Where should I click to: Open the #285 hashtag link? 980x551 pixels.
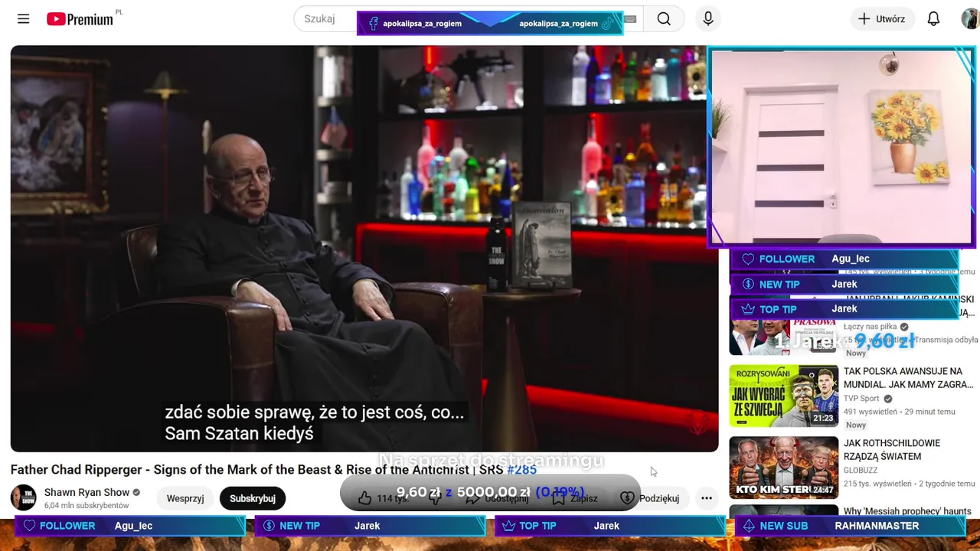pyautogui.click(x=521, y=470)
